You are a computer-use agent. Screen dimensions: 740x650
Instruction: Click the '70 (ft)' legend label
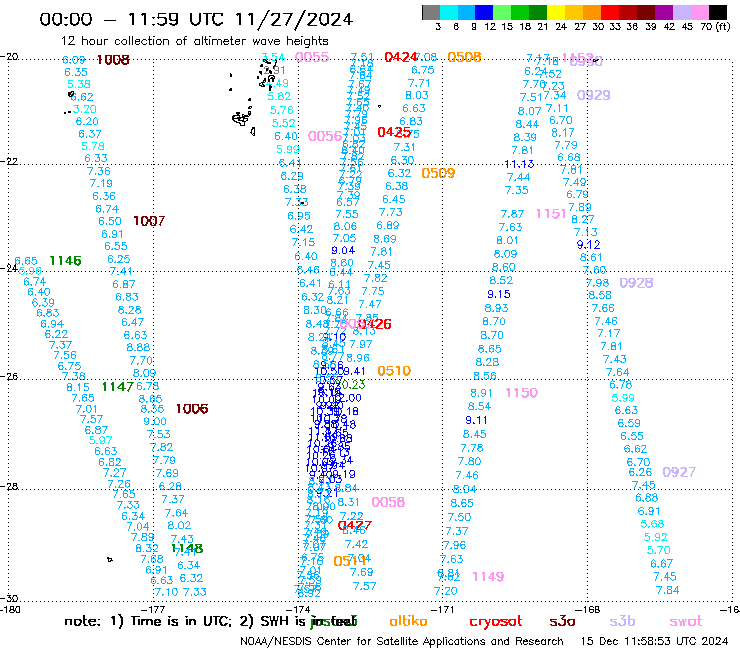pyautogui.click(x=715, y=26)
